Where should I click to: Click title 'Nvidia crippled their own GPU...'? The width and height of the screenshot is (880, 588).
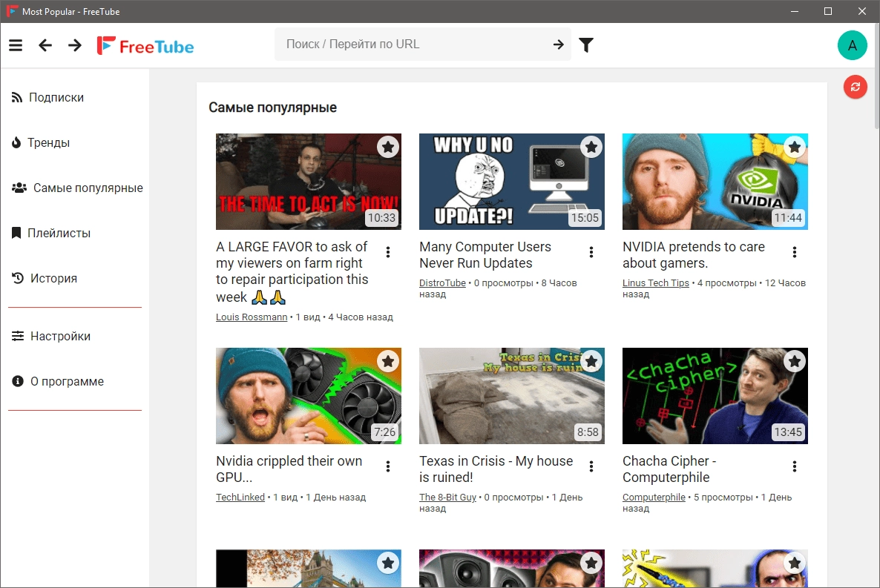tap(289, 469)
